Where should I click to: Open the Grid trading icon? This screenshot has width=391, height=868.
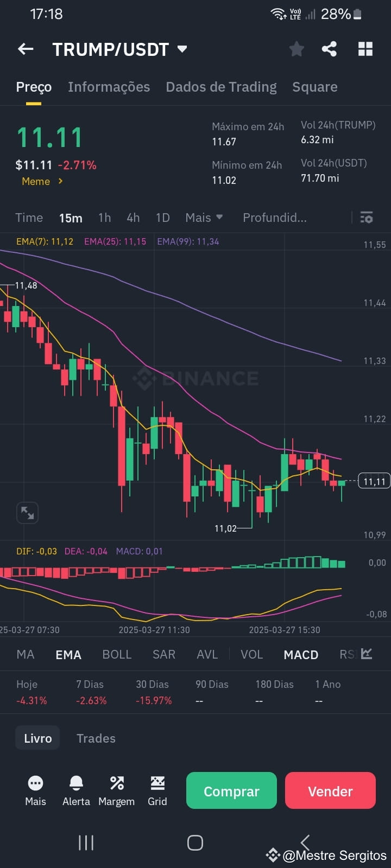[x=157, y=783]
